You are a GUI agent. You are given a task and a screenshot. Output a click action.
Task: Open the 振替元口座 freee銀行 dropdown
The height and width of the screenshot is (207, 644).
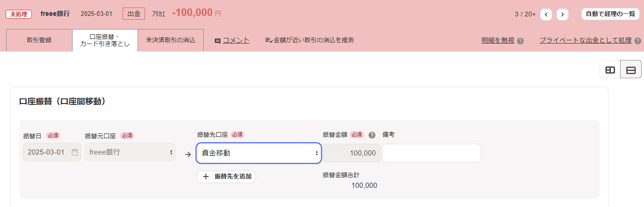[x=130, y=152]
